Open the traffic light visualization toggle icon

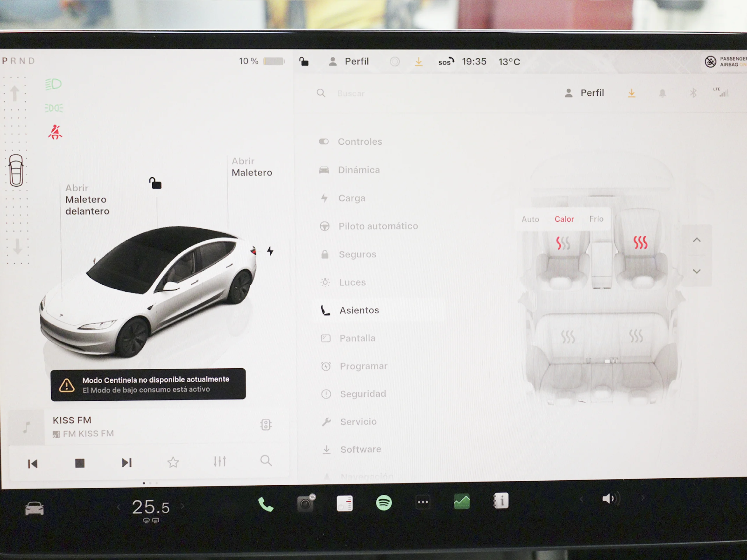coord(266,425)
